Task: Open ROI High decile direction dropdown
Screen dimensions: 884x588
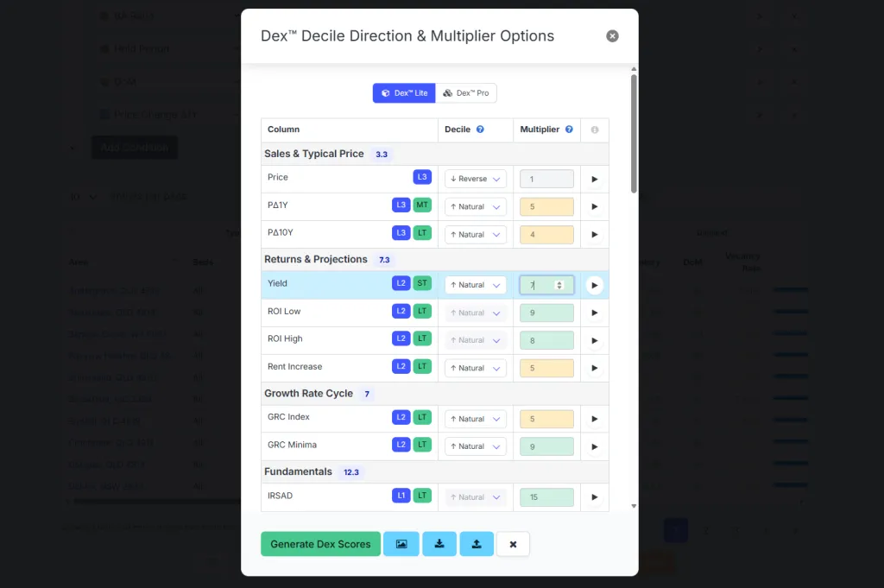Action: (476, 340)
